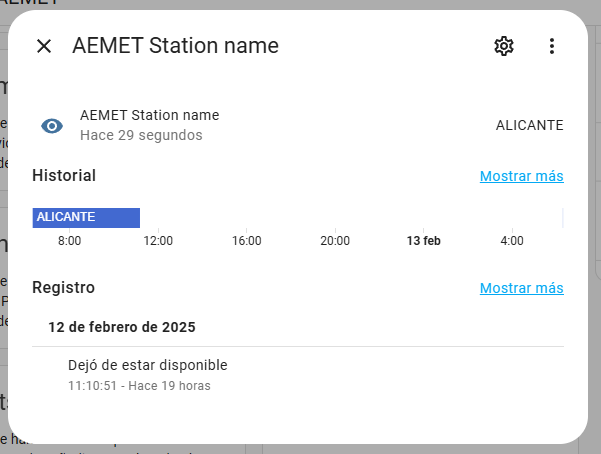Click the ALICANTE state value
This screenshot has width=601, height=454.
pyautogui.click(x=529, y=125)
